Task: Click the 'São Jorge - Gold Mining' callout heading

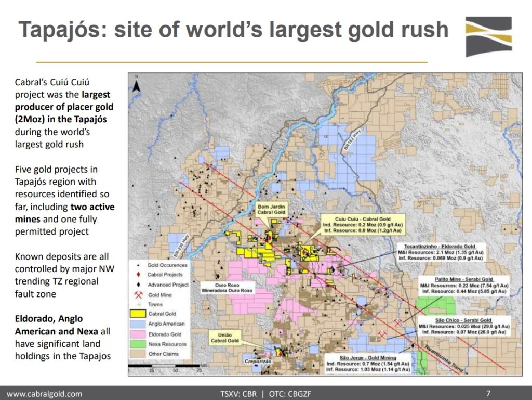Action: coord(368,357)
